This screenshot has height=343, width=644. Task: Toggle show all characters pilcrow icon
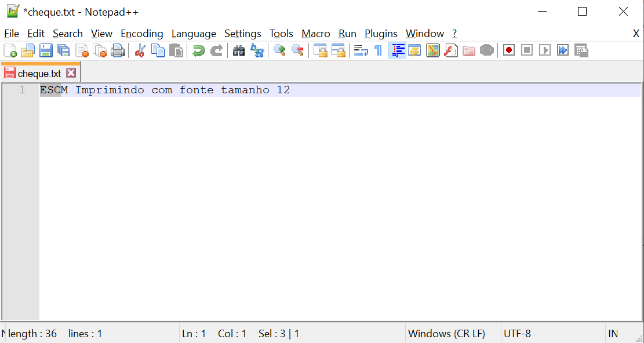point(379,50)
